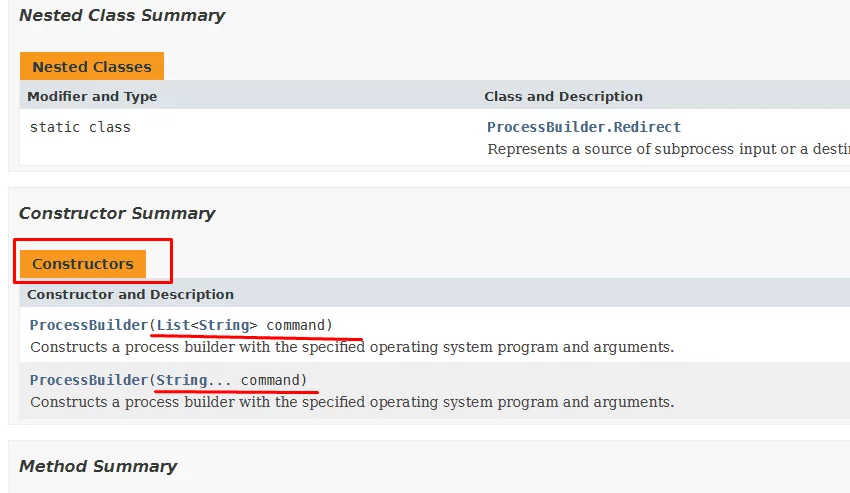Click the static class modifier cell

80,127
